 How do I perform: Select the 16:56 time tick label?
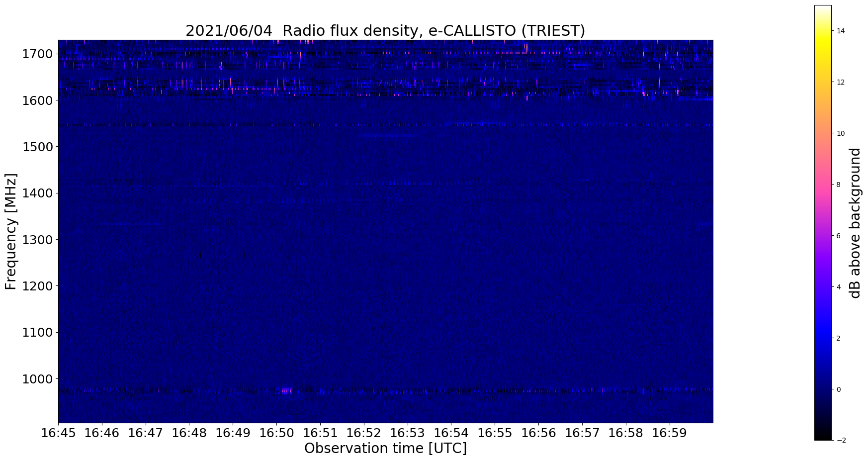click(x=538, y=433)
